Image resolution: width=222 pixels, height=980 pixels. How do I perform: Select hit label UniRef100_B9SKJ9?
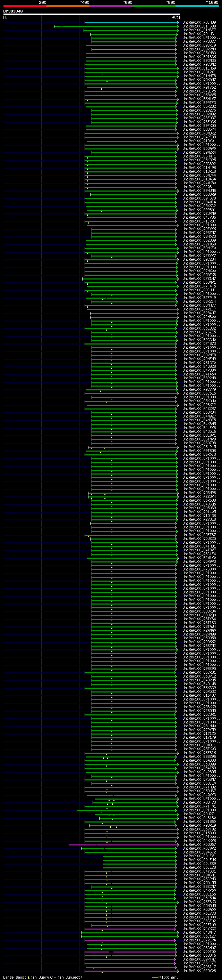pos(199,45)
